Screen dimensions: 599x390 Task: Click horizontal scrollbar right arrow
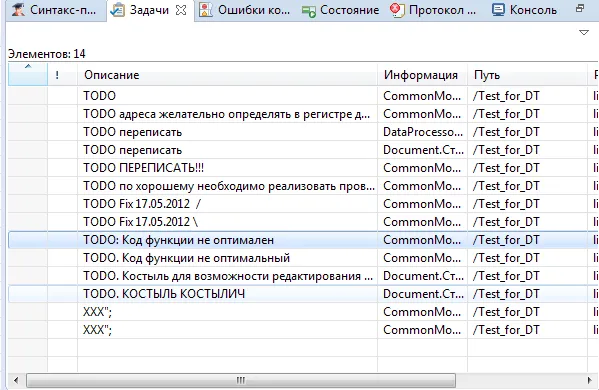click(589, 380)
